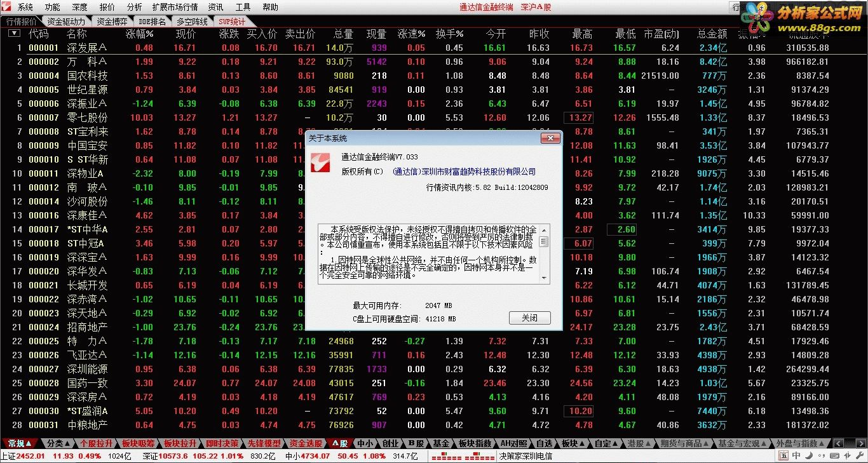Viewport: 868px width, 463px height.
Task: Select the 中小 bottom tab
Action: click(x=365, y=443)
